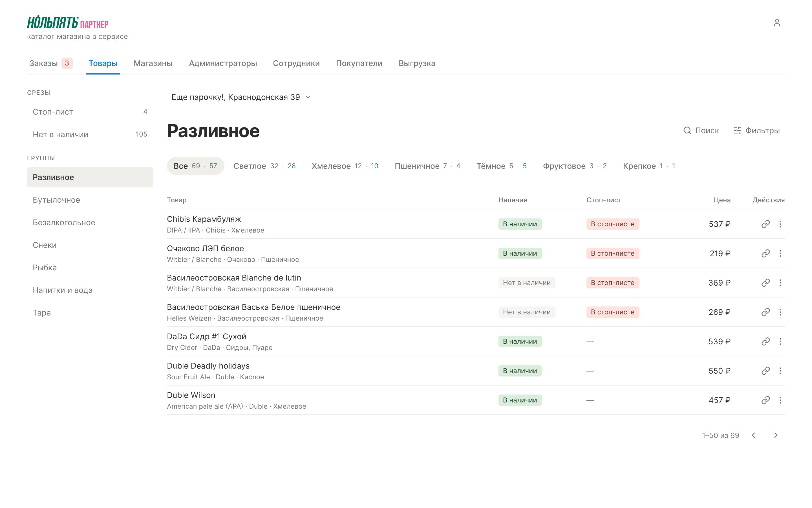
Task: Click В стоп-листе badge for Chibis Карамбуляж
Action: (613, 224)
